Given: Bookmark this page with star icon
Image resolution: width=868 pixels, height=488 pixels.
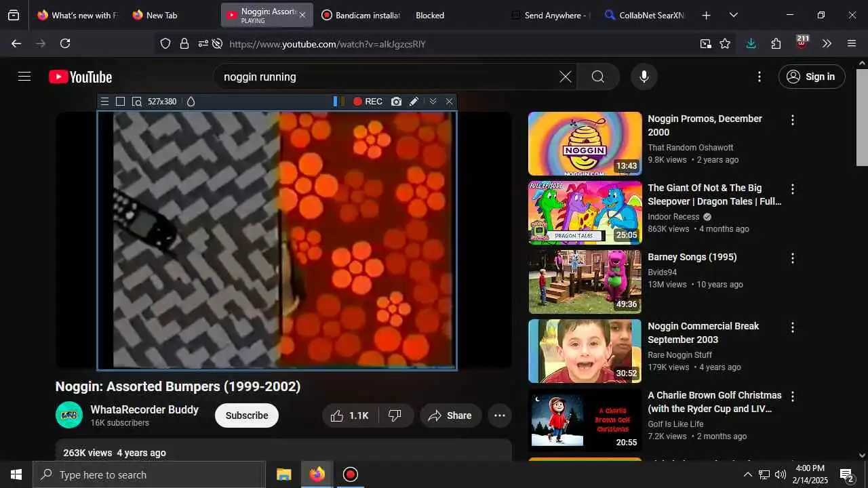Looking at the screenshot, I should (x=725, y=43).
